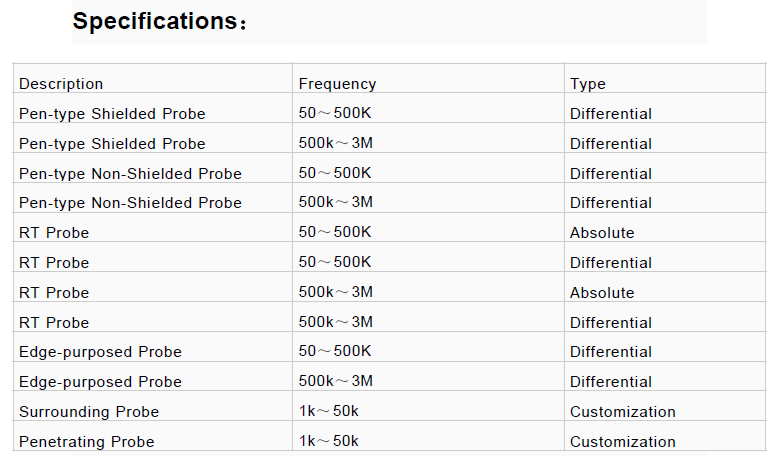The height and width of the screenshot is (456, 769).
Task: Click the Penetrating Probe Customization type cell
Action: 623,442
